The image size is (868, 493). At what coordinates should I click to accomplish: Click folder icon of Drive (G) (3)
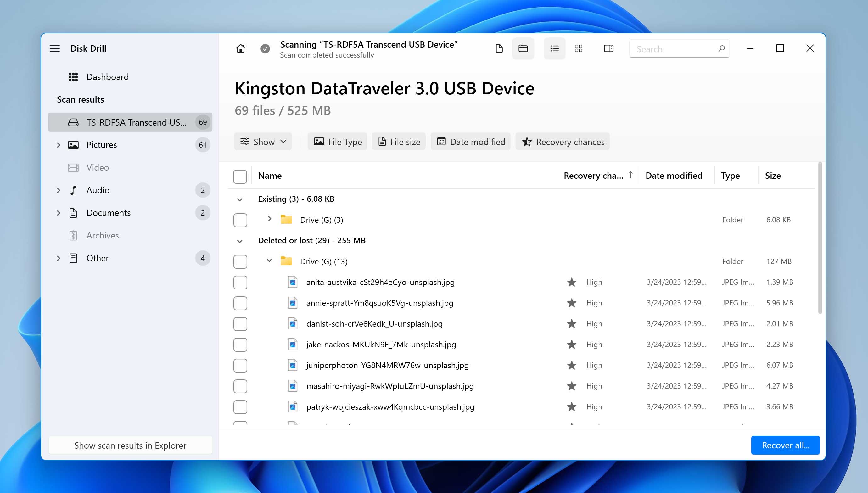coord(286,219)
